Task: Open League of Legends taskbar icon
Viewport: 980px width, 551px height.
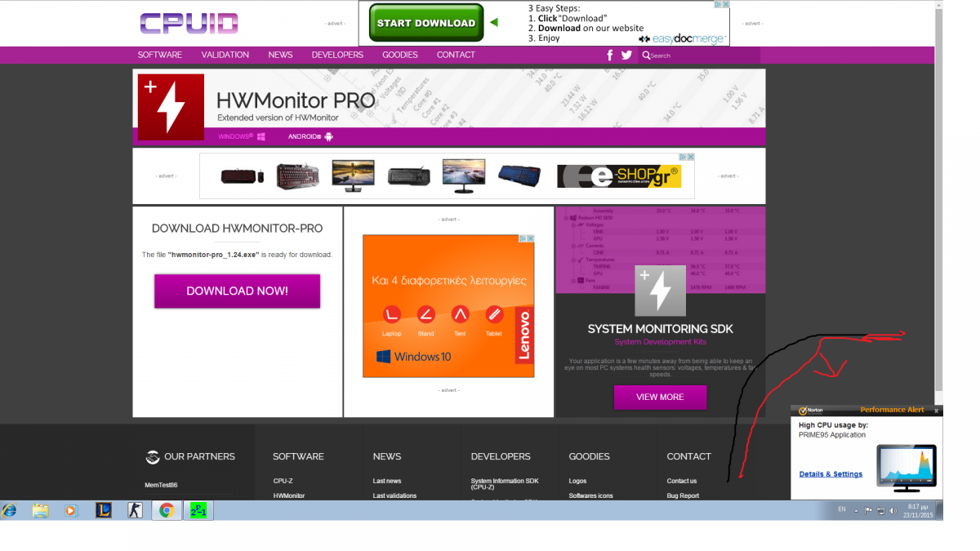Action: tap(104, 511)
